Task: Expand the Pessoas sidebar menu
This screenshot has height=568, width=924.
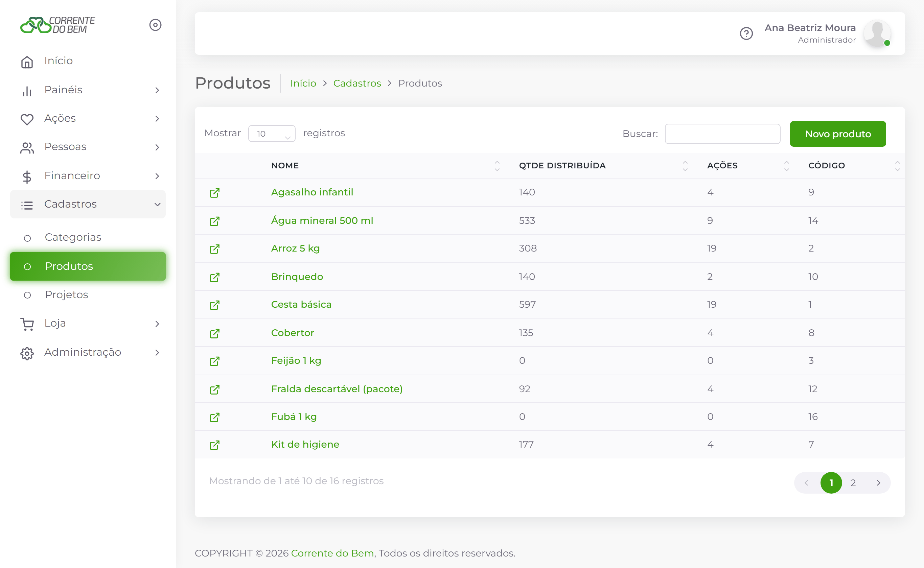Action: click(88, 147)
